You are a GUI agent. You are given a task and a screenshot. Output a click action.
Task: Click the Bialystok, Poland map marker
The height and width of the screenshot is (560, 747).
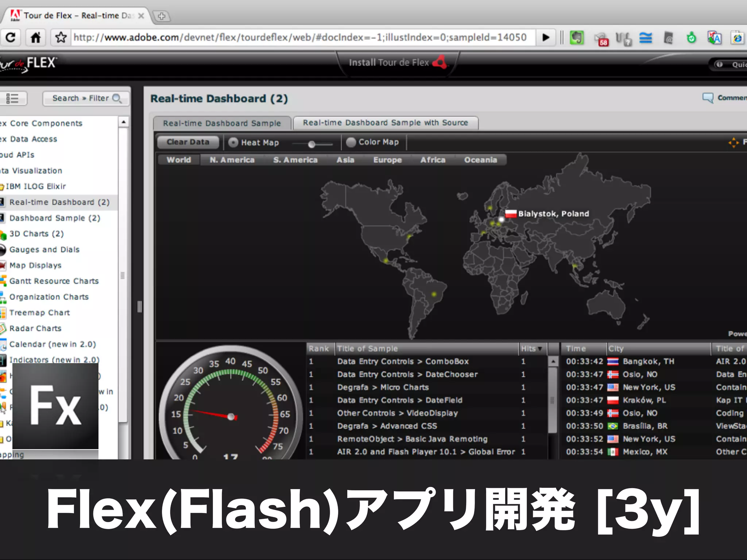(x=501, y=219)
